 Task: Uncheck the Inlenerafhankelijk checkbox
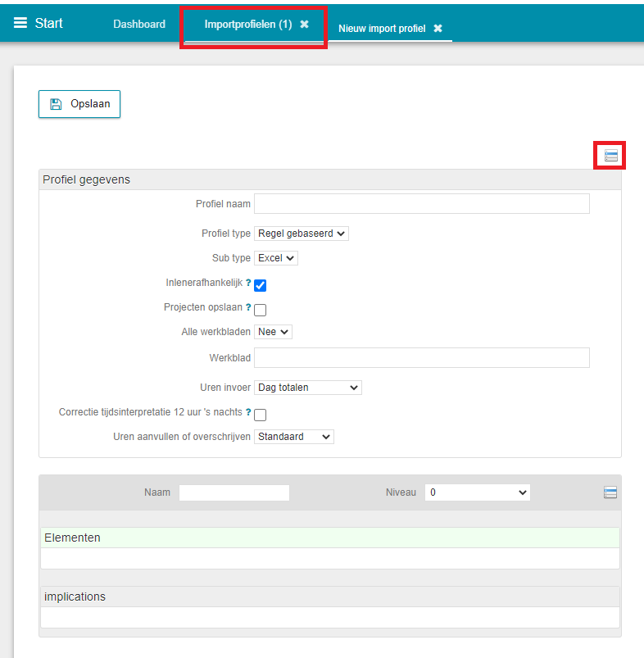(261, 286)
